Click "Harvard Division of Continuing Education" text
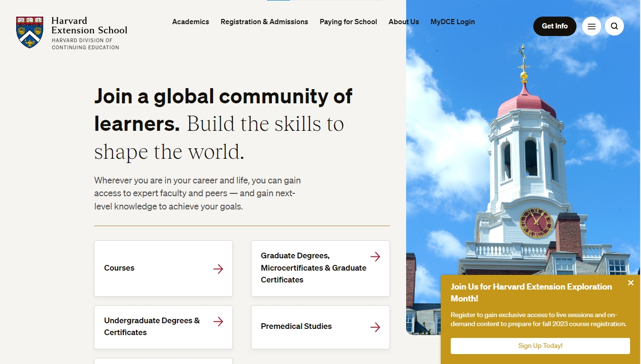Image resolution: width=641 pixels, height=364 pixels. [x=85, y=44]
